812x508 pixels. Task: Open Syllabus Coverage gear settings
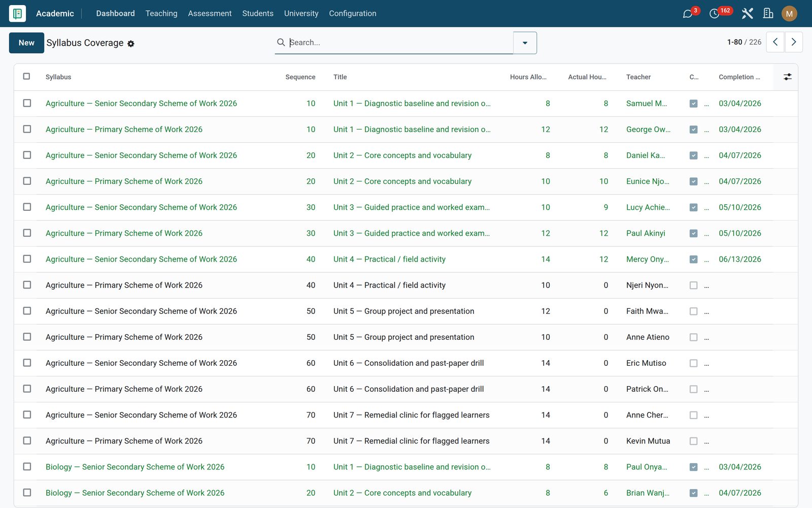131,44
